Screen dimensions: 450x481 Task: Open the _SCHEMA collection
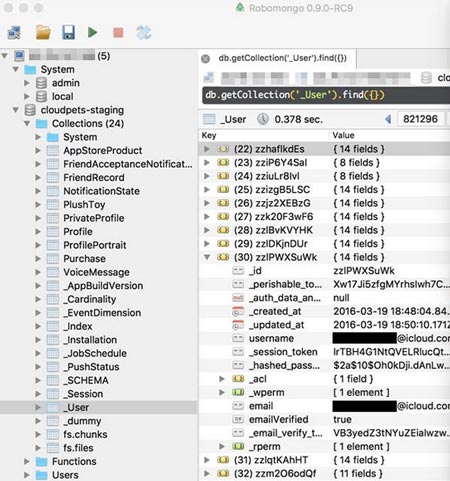click(x=86, y=380)
